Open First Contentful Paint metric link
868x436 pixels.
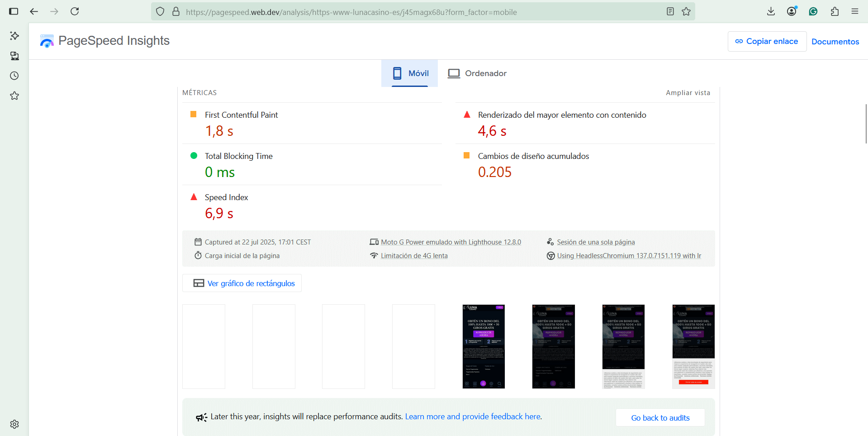pos(241,115)
